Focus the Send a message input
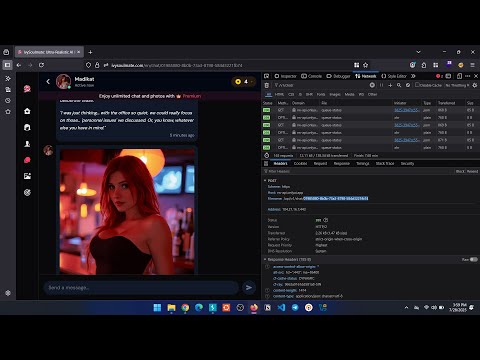 [x=141, y=287]
